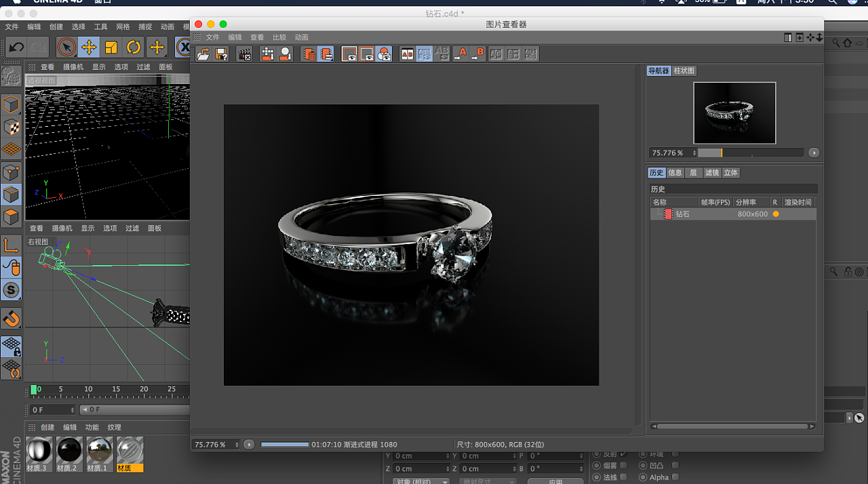
Task: Toggle the 烟雾 checkbox
Action: tap(623, 466)
